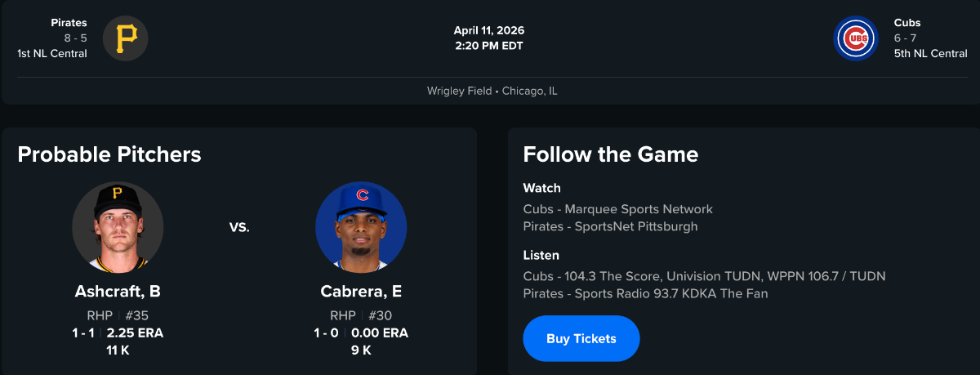The image size is (980, 375).
Task: Click the Pirates team logo
Action: pos(126,38)
